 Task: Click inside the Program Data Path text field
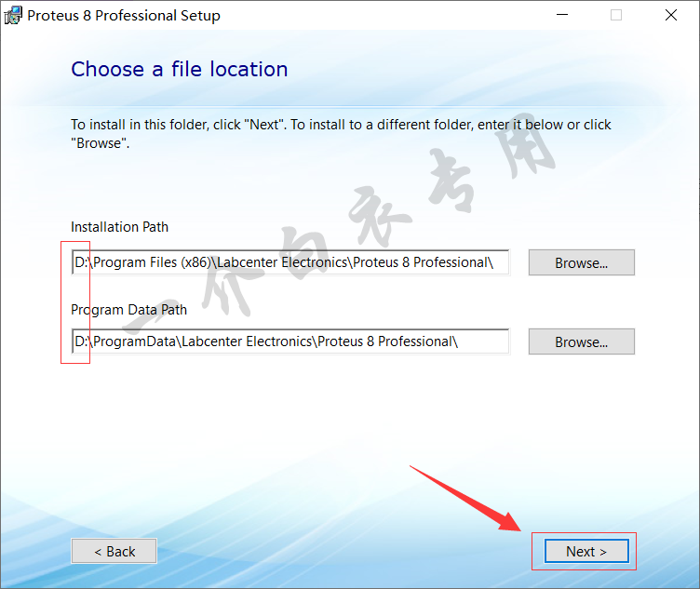pyautogui.click(x=290, y=341)
